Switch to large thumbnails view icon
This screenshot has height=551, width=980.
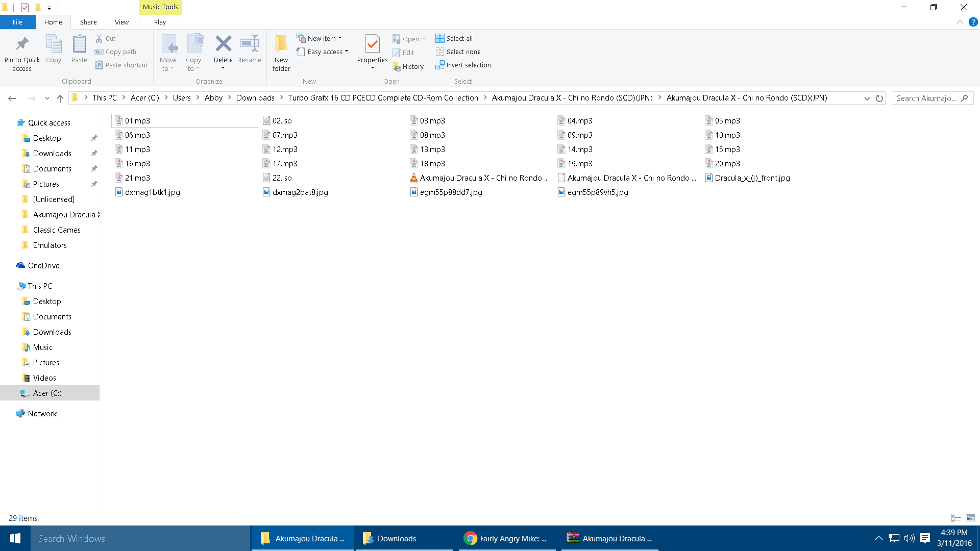pyautogui.click(x=970, y=518)
